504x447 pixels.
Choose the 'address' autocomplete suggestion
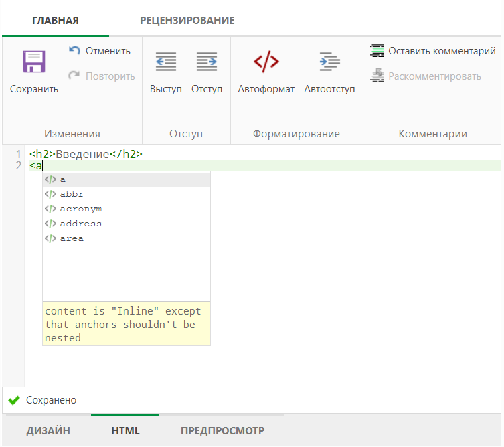pos(127,223)
